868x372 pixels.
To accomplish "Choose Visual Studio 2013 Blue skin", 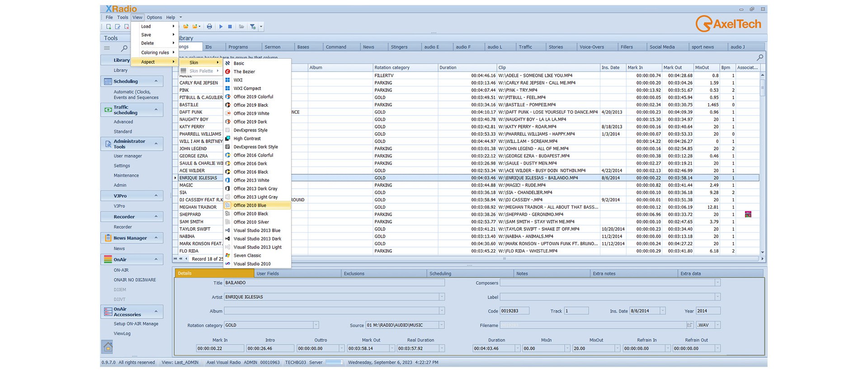I will 257,230.
